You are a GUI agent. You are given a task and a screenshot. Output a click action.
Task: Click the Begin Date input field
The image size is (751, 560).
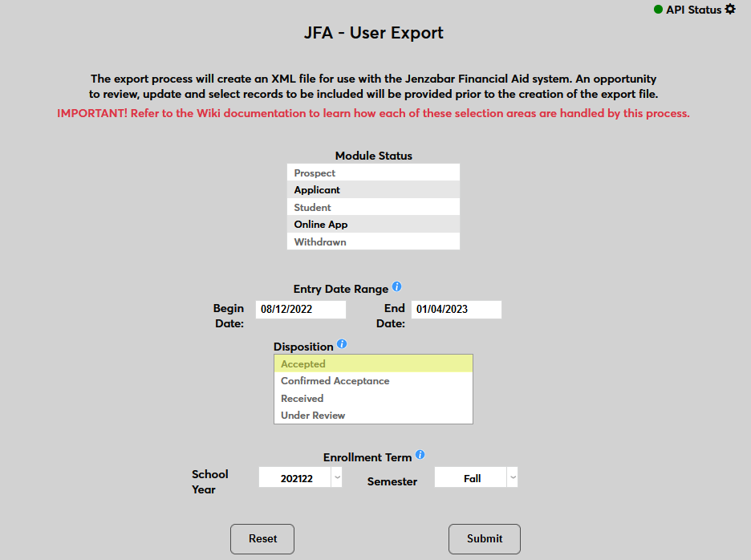point(300,309)
